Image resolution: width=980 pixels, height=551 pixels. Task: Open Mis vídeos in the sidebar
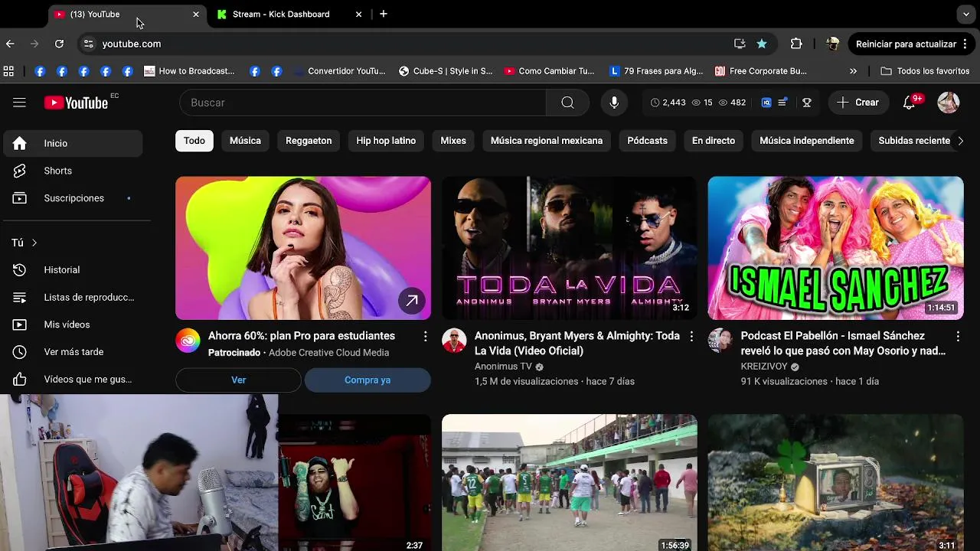[73, 325]
